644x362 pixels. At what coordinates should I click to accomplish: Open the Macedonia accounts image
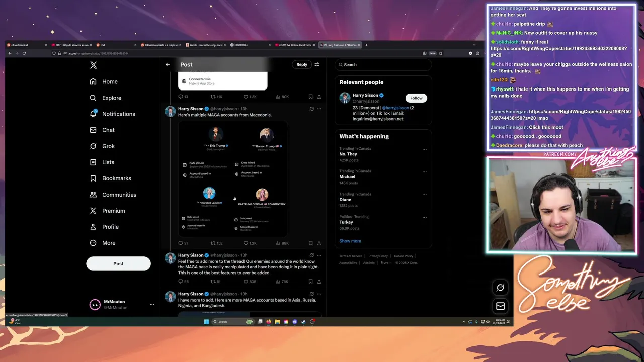click(x=233, y=178)
